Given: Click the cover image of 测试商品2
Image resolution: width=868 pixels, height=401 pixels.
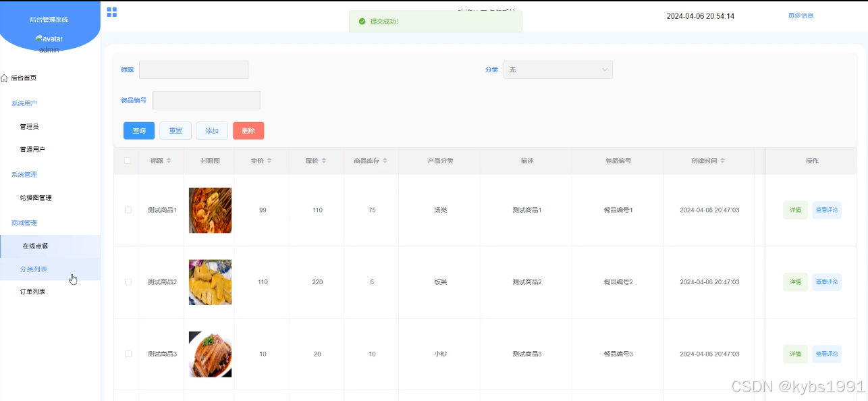Looking at the screenshot, I should [x=210, y=282].
